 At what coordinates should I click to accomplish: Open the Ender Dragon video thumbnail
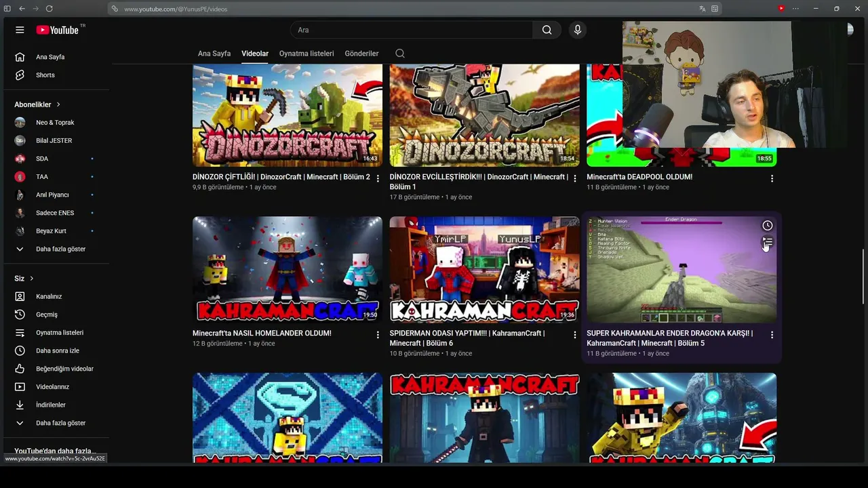(682, 270)
